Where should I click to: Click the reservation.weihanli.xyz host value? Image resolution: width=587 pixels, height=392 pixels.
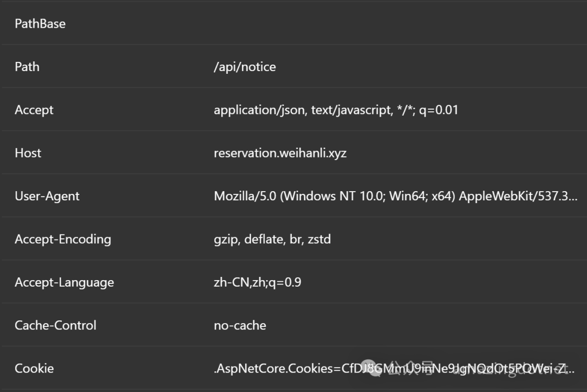pos(280,153)
